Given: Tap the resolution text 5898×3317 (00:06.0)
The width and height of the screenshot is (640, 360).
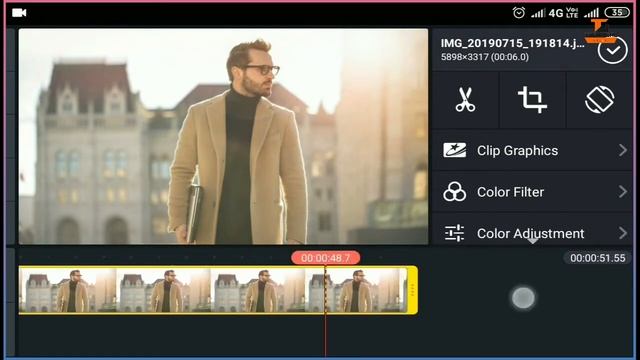Looking at the screenshot, I should click(484, 57).
